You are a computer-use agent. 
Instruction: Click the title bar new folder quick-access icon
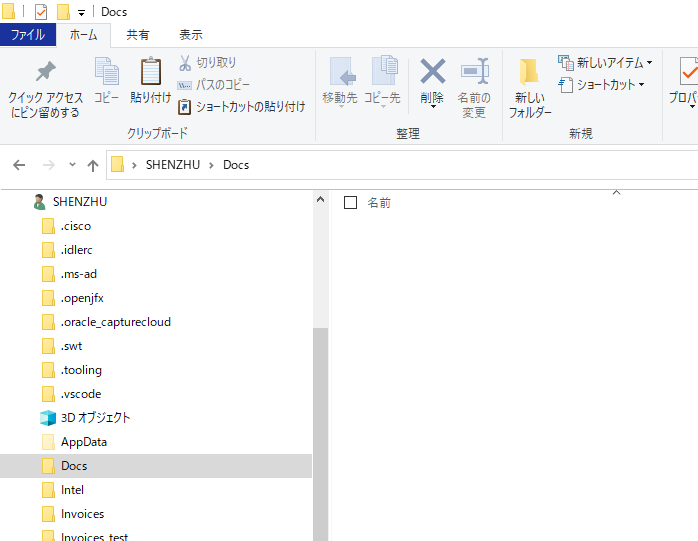click(x=63, y=12)
